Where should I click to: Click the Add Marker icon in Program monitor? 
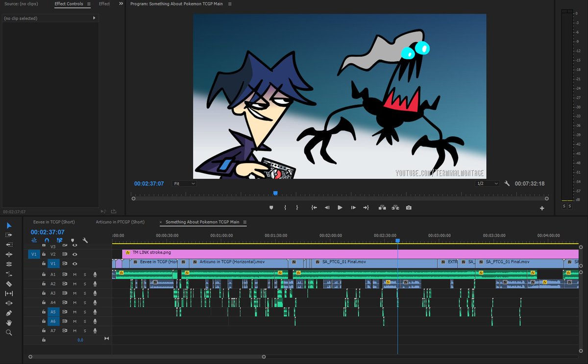[x=271, y=207]
